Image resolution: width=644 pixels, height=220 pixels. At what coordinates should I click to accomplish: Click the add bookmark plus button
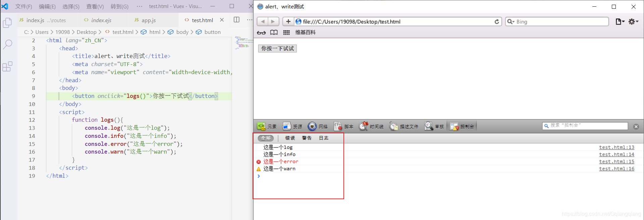click(x=288, y=21)
